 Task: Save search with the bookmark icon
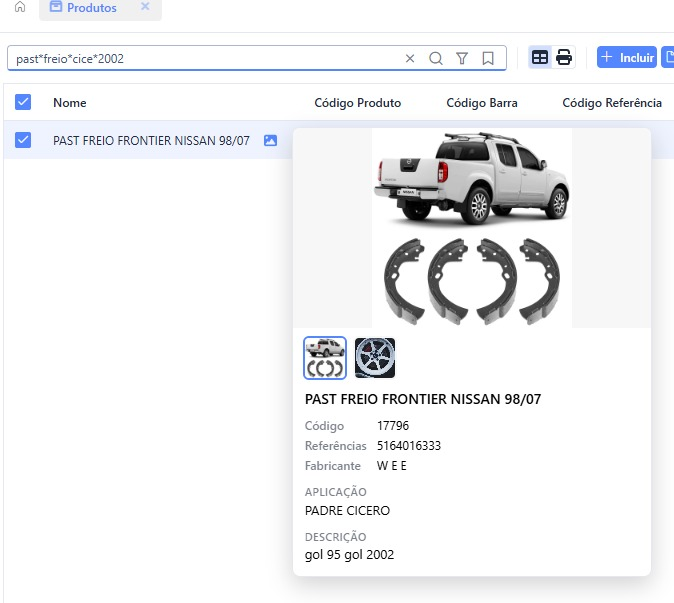pos(488,58)
